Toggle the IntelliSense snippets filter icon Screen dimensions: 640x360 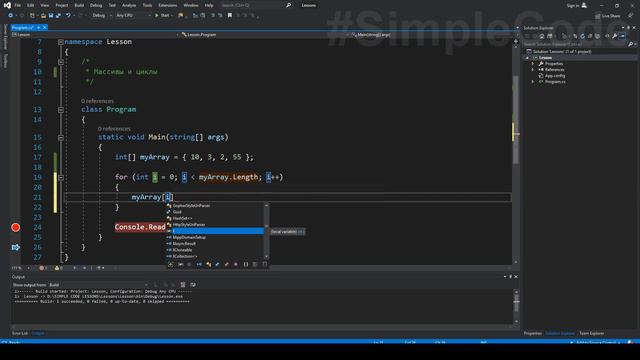(265, 264)
